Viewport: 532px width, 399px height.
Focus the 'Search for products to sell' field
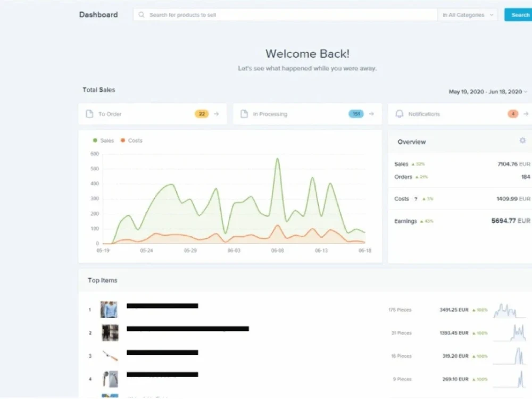coord(285,15)
